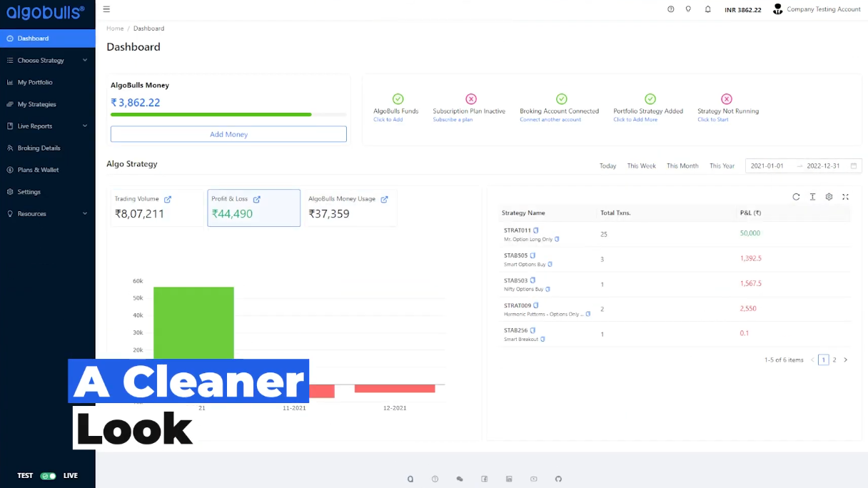The width and height of the screenshot is (868, 488).
Task: Open Trading Volume details via external-link icon
Action: 168,199
